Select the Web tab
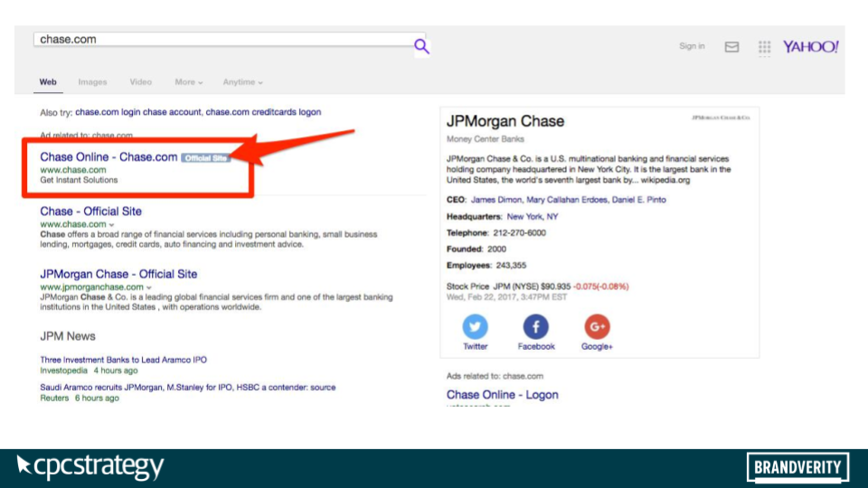The width and height of the screenshot is (868, 488). [48, 82]
